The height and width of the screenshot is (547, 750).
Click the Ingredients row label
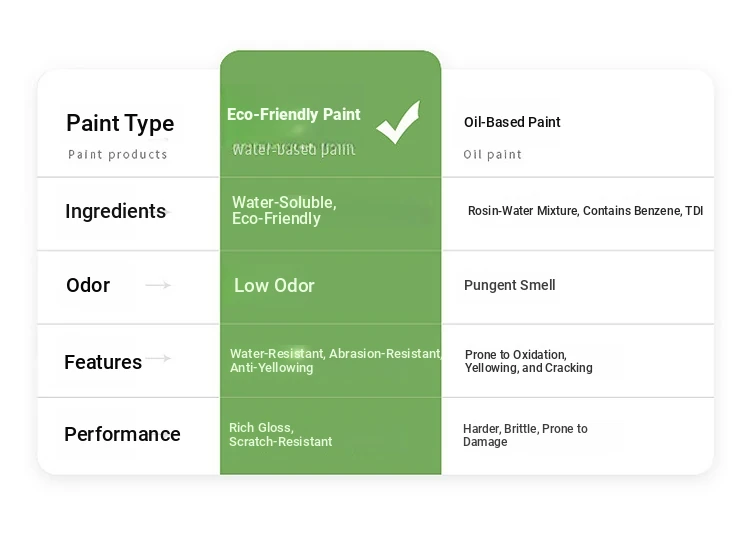(115, 211)
